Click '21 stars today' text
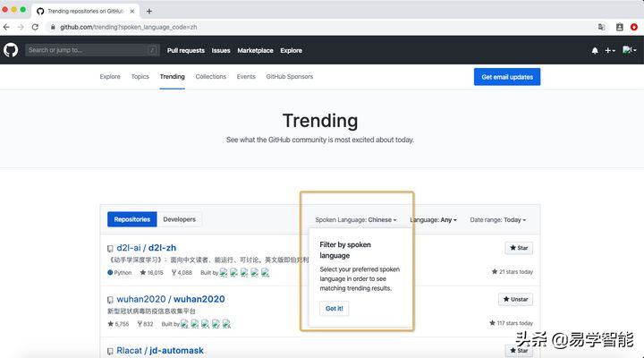 tap(513, 272)
